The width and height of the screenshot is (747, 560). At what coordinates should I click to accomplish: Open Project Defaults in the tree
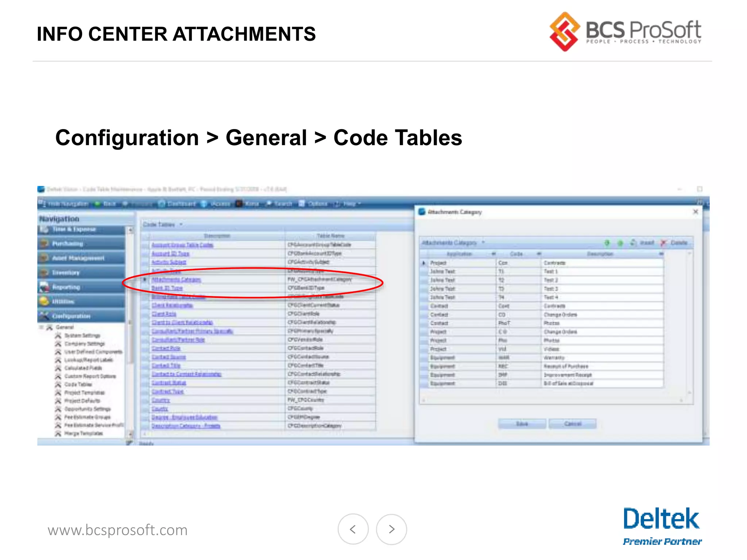click(x=82, y=401)
